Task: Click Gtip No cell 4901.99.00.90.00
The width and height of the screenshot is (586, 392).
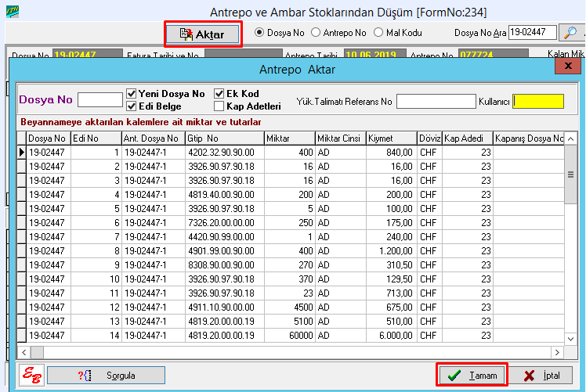Action: click(x=225, y=251)
